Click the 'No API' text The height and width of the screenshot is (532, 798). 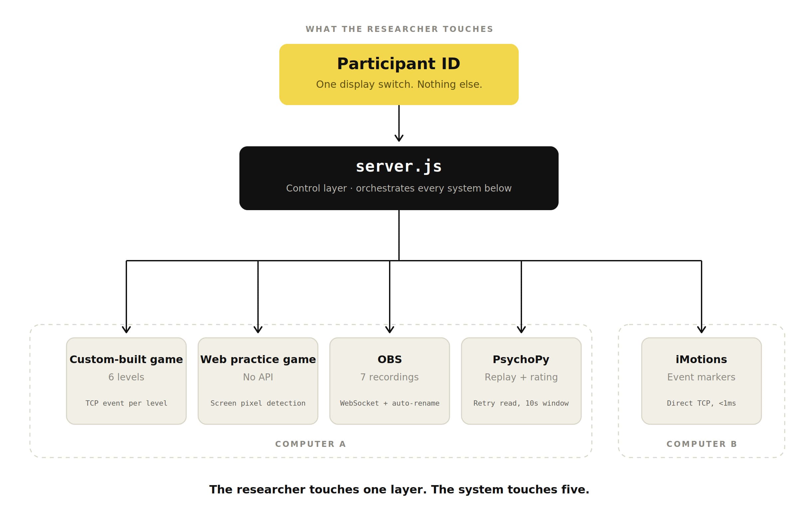tap(258, 377)
